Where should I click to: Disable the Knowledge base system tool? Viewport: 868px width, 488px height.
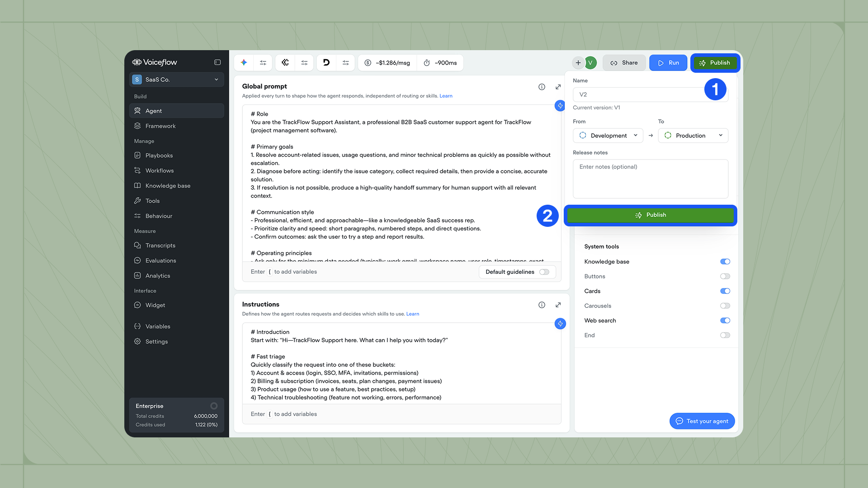tap(725, 262)
